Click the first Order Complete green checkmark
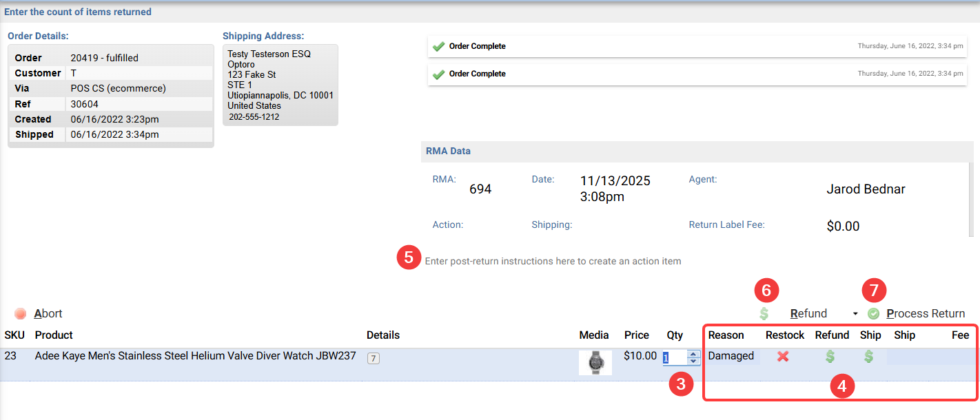Image resolution: width=980 pixels, height=420 pixels. point(438,47)
